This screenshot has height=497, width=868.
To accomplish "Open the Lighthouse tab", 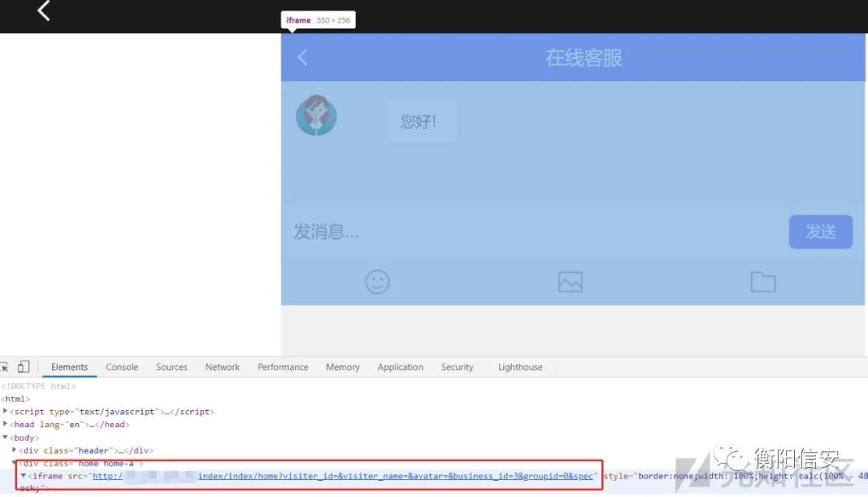I will pos(520,367).
